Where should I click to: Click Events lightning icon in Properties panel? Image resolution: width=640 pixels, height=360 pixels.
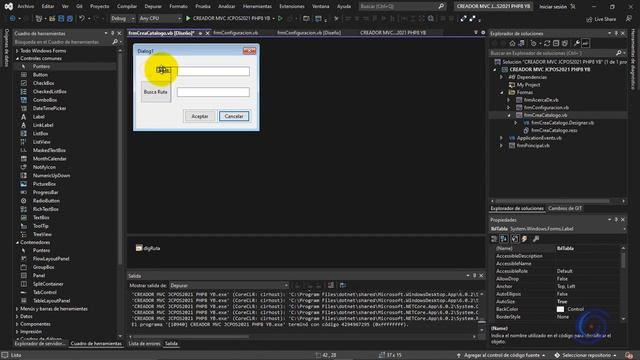click(524, 239)
